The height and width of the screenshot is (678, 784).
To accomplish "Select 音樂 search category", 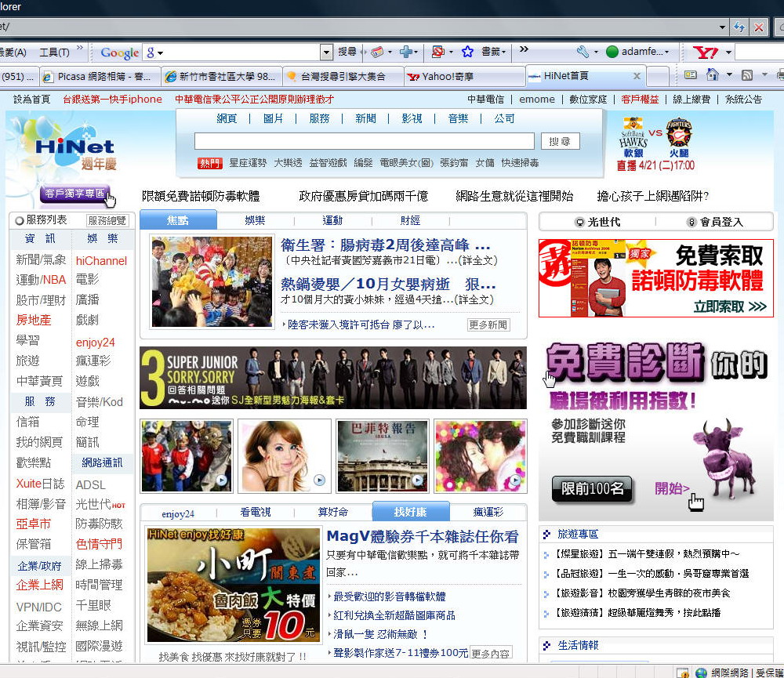I will tap(458, 118).
